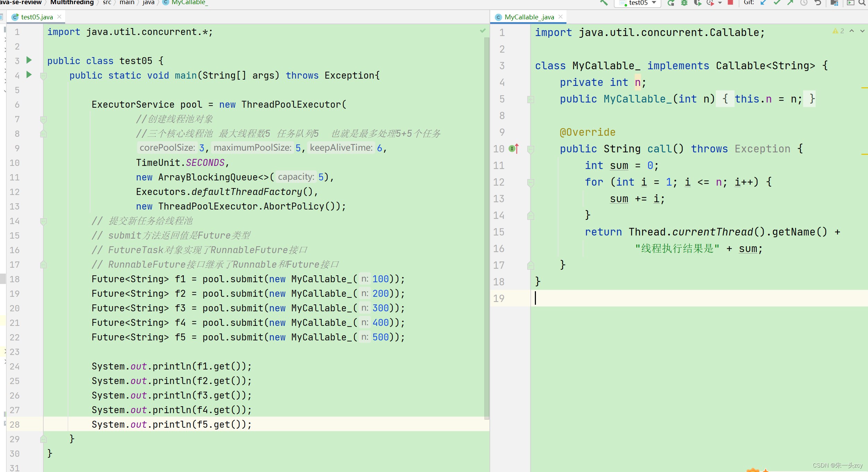Collapse the for loop fold on line 12
868x472 pixels.
point(530,182)
